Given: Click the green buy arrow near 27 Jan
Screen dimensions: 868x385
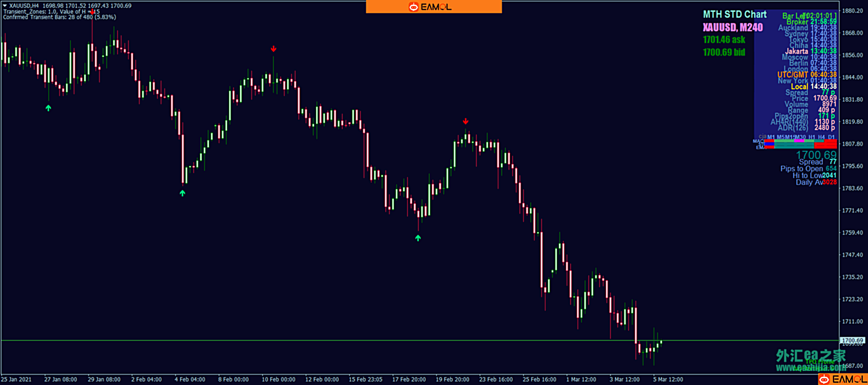Looking at the screenshot, I should pyautogui.click(x=48, y=108).
